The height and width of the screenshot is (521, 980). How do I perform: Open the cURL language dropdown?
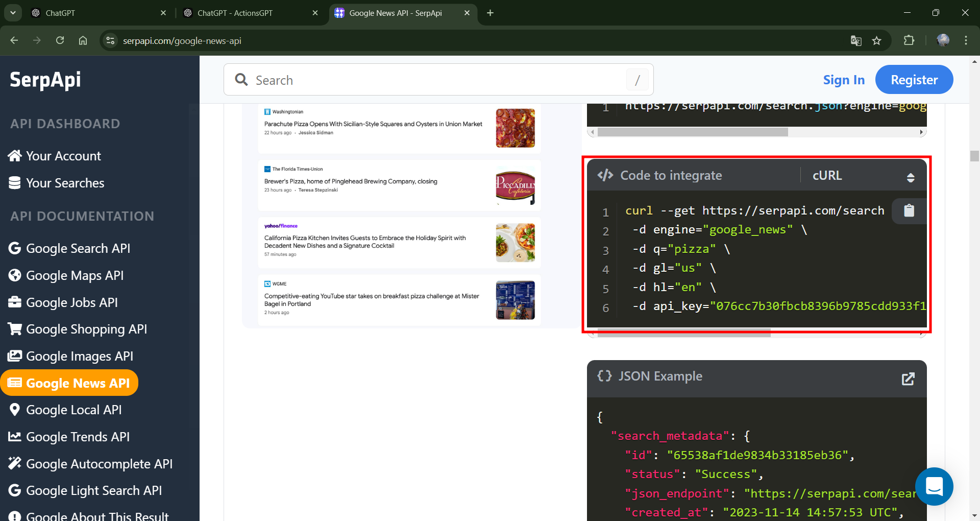click(864, 176)
